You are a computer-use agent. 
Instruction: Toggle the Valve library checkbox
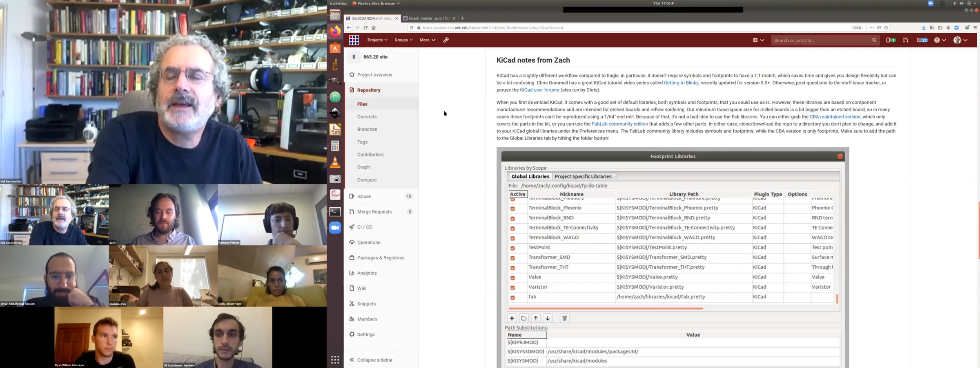(512, 278)
